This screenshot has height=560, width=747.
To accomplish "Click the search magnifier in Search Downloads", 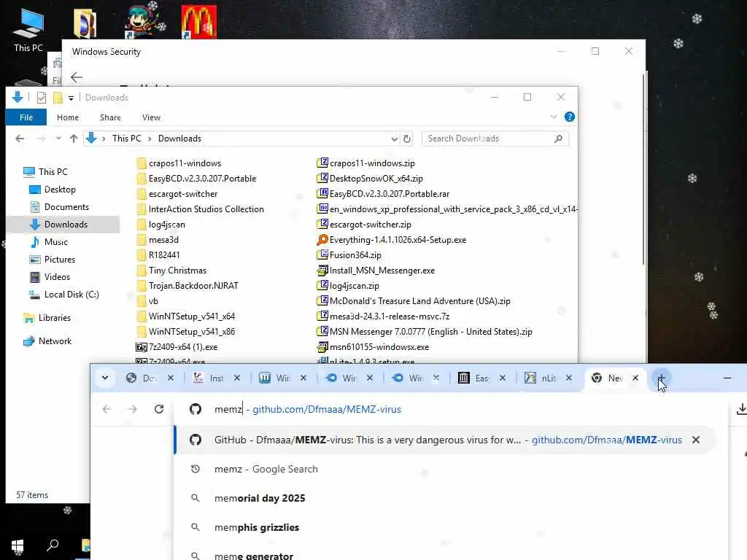I will point(558,139).
